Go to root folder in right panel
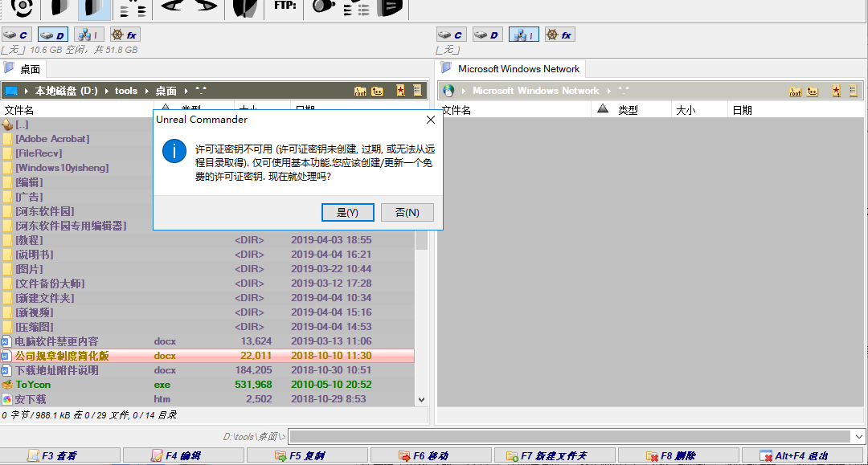 coord(796,91)
